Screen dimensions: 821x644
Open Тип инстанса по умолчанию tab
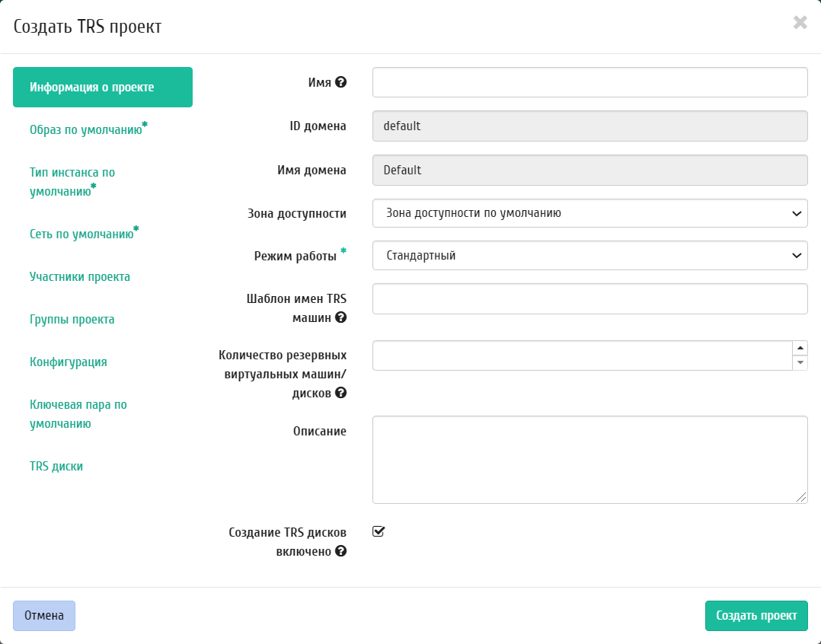click(x=72, y=182)
